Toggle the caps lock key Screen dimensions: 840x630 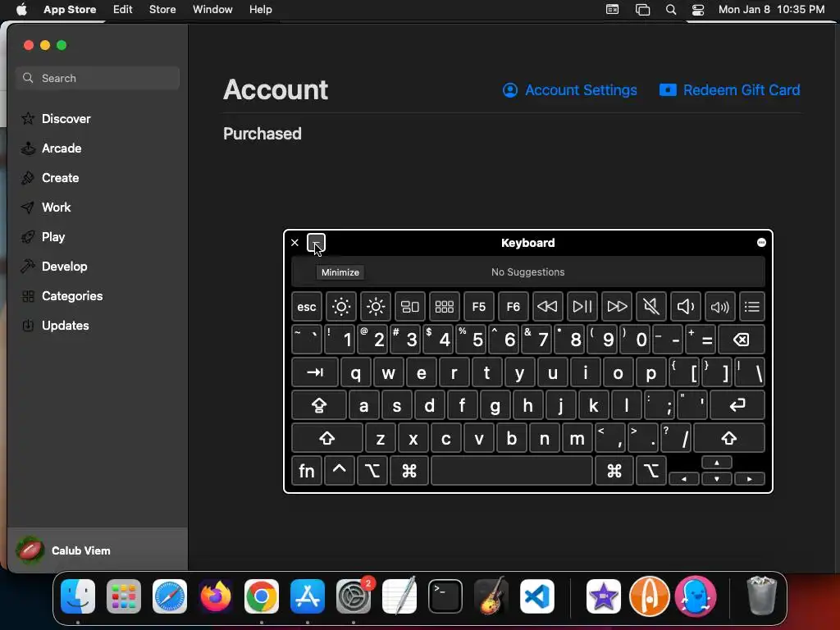[x=319, y=405]
